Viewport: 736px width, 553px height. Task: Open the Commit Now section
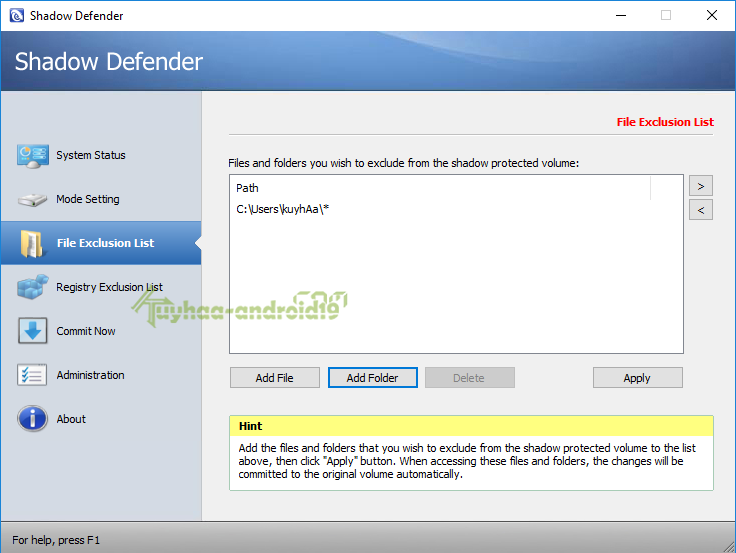[x=86, y=331]
